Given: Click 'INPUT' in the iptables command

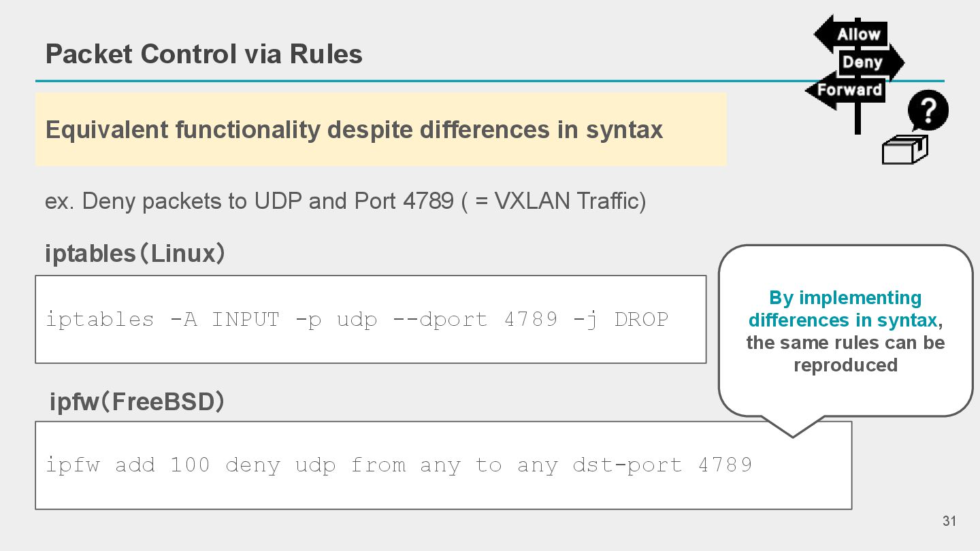Looking at the screenshot, I should [x=245, y=319].
